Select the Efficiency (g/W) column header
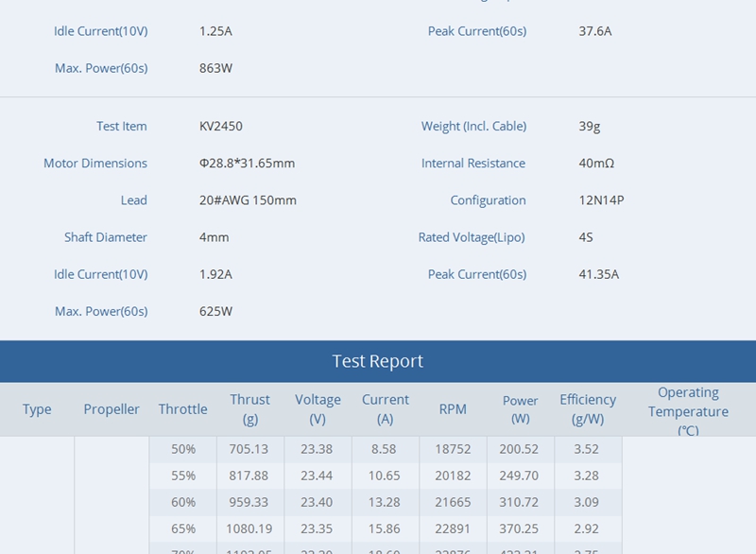The width and height of the screenshot is (756, 554). 587,409
